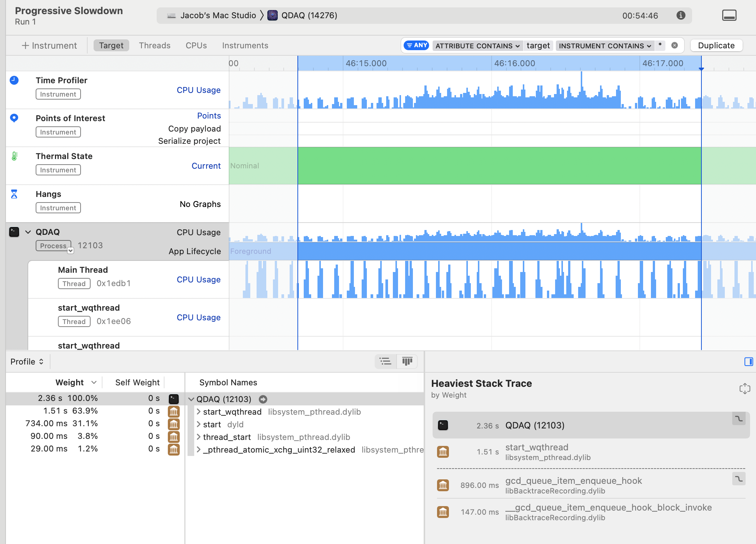Sort by Weight column chevron
This screenshot has width=756, height=544.
click(94, 382)
